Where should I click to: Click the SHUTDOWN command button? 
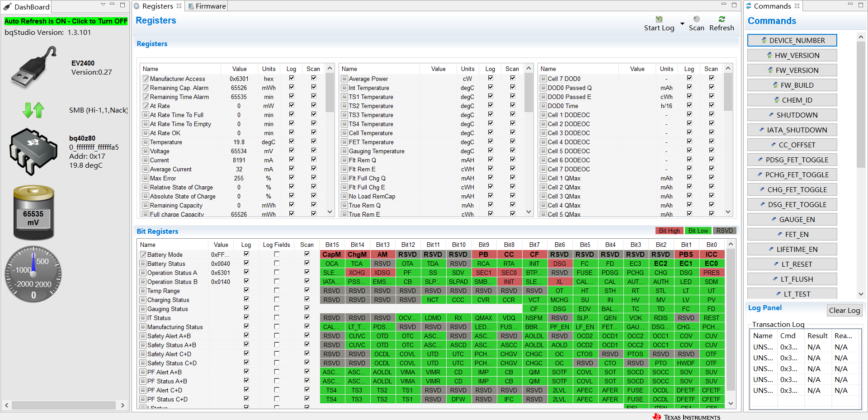point(792,115)
